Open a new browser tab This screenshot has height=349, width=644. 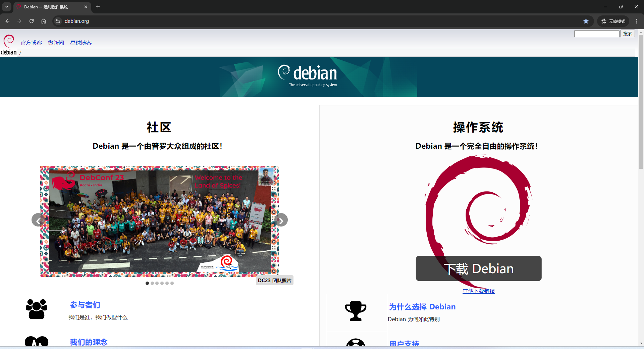click(x=98, y=7)
